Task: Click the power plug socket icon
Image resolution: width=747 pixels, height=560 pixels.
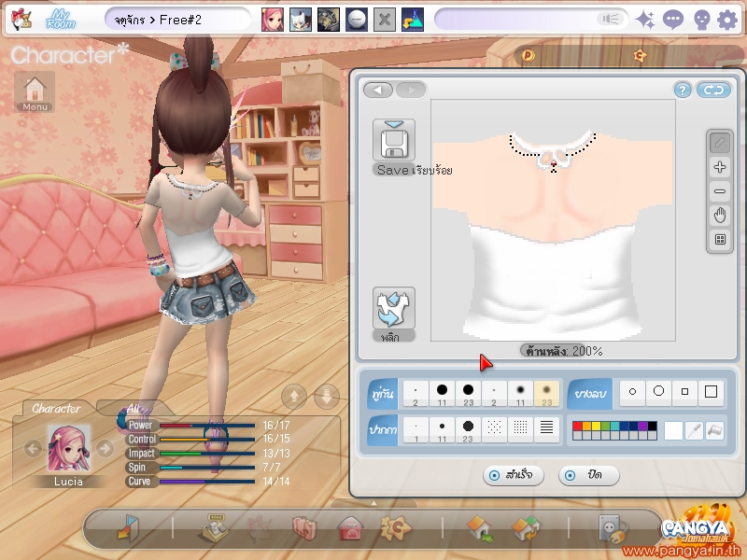Action: (612, 528)
